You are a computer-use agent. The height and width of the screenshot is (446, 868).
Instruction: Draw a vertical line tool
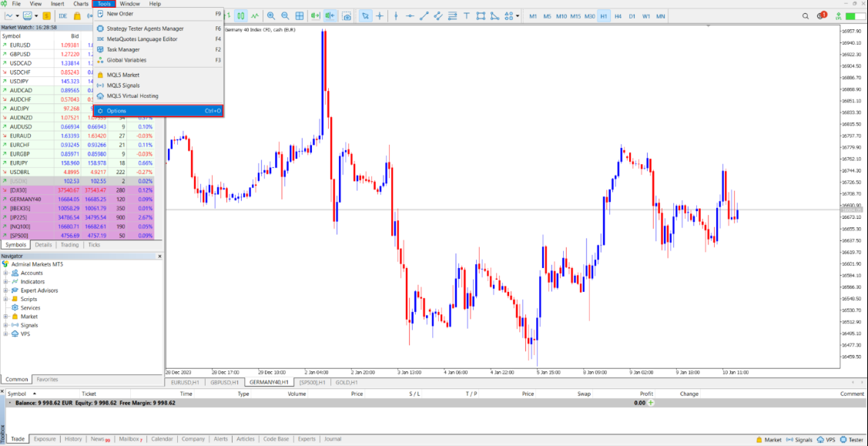click(x=396, y=16)
